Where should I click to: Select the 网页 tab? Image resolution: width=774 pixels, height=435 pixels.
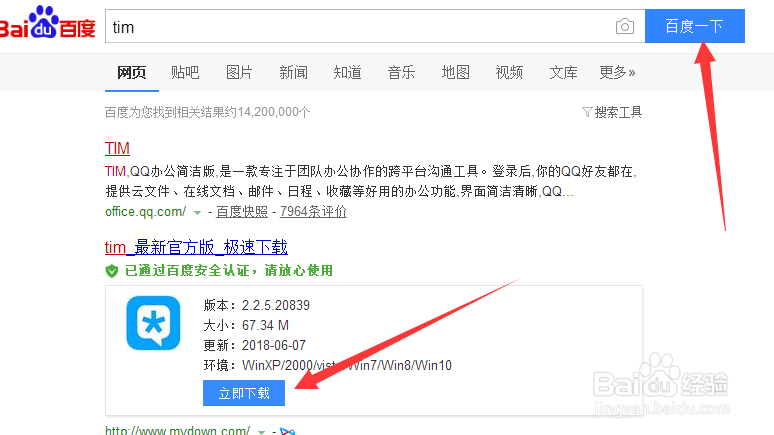[x=131, y=73]
